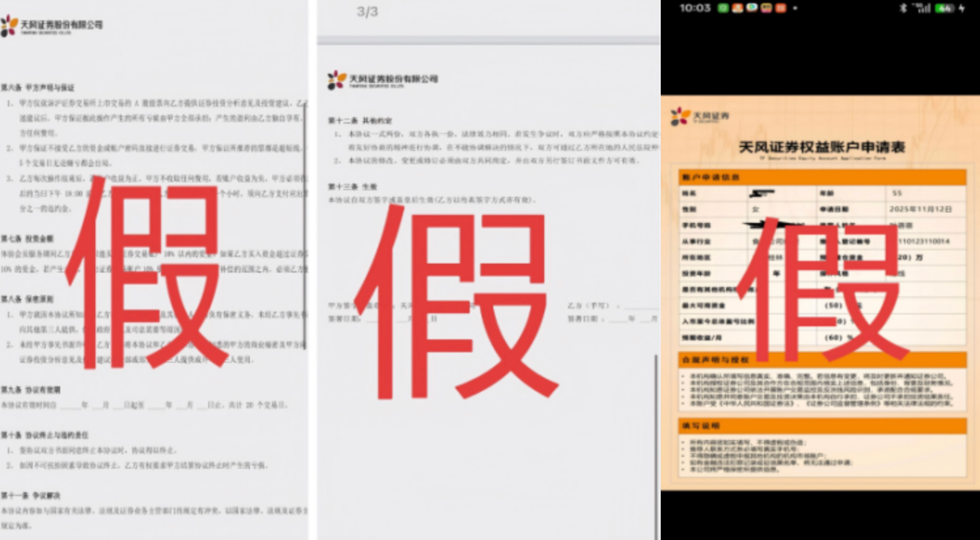The height and width of the screenshot is (540, 980).
Task: Click the 天风证券权益账户申请表 form title
Action: 822,147
